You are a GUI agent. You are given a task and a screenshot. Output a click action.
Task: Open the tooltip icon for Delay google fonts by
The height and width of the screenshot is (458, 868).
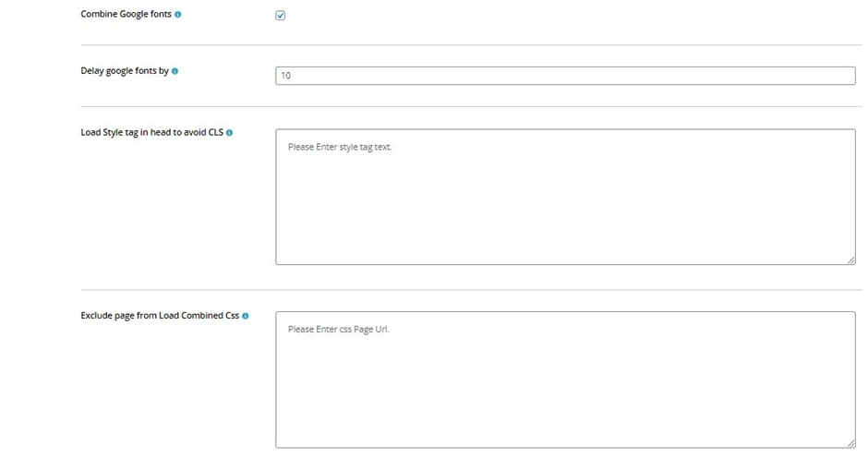175,71
